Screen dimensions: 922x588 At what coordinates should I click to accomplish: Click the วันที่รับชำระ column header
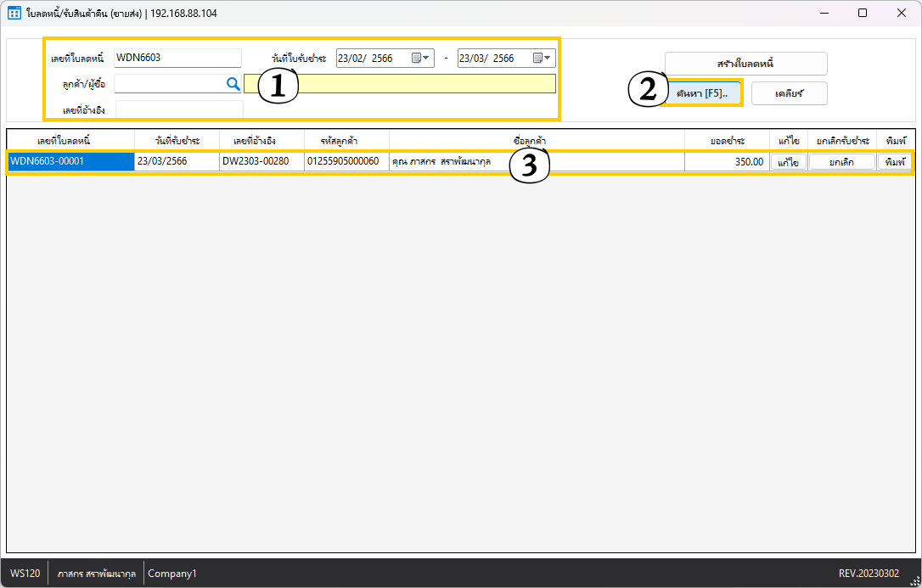177,140
